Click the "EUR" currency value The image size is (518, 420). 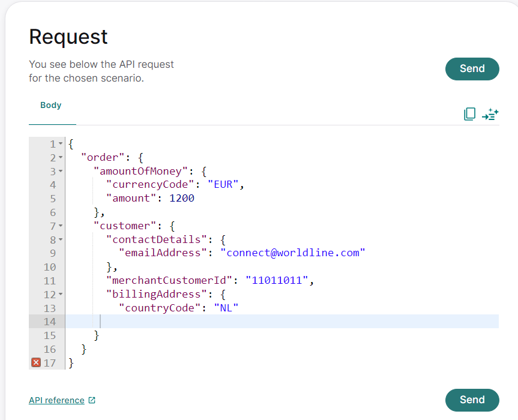(x=223, y=185)
